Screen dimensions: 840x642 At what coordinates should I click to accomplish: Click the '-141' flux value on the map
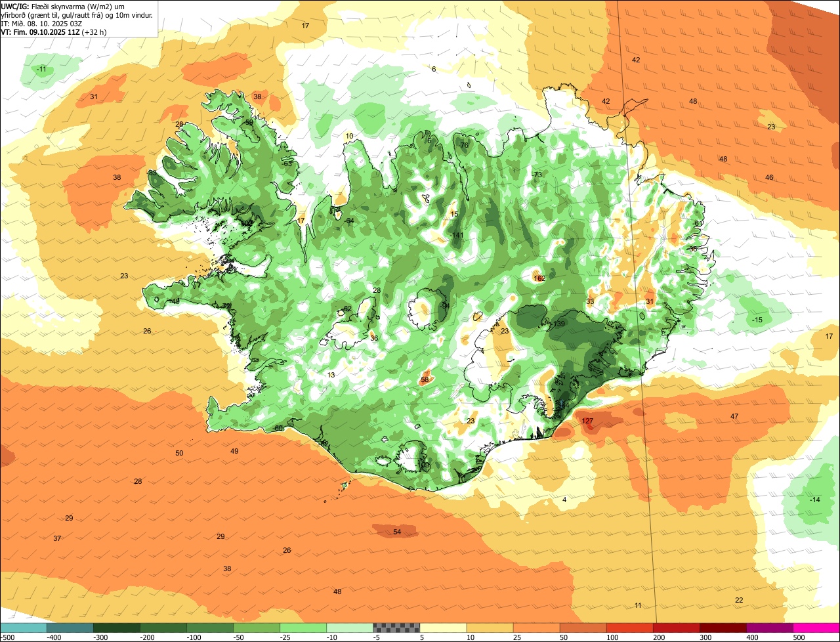click(457, 236)
